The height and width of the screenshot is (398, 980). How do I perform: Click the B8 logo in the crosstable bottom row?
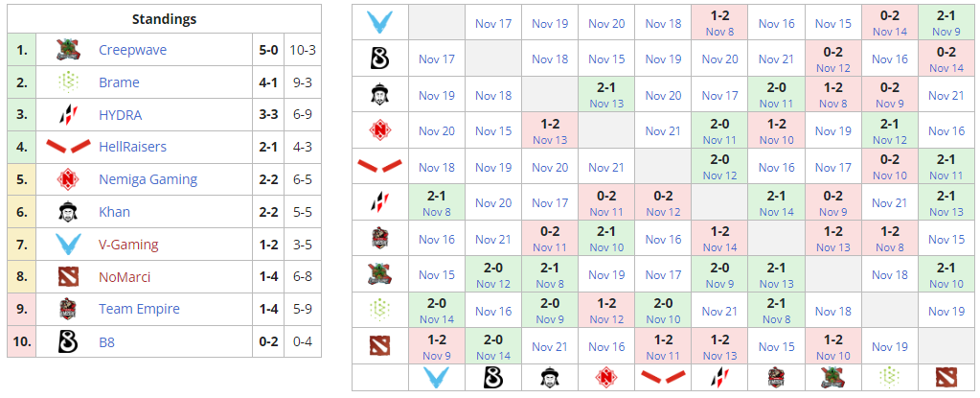pyautogui.click(x=493, y=378)
